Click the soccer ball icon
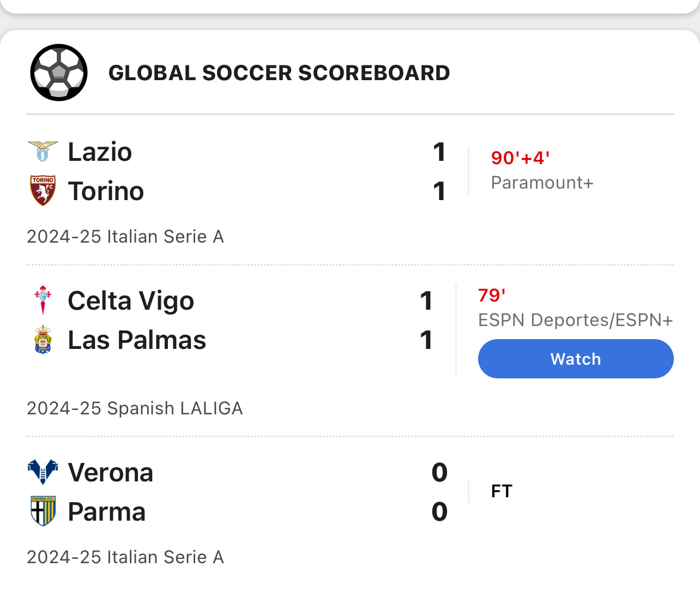 [x=59, y=73]
